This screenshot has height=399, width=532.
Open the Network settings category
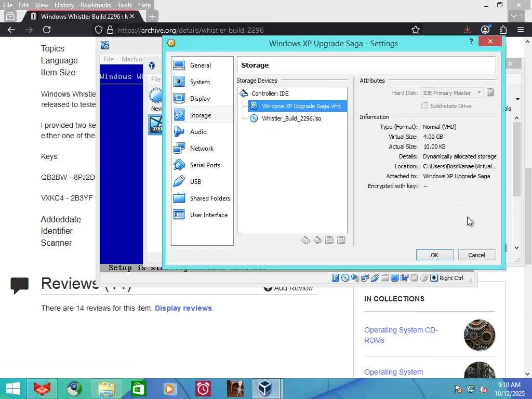202,148
